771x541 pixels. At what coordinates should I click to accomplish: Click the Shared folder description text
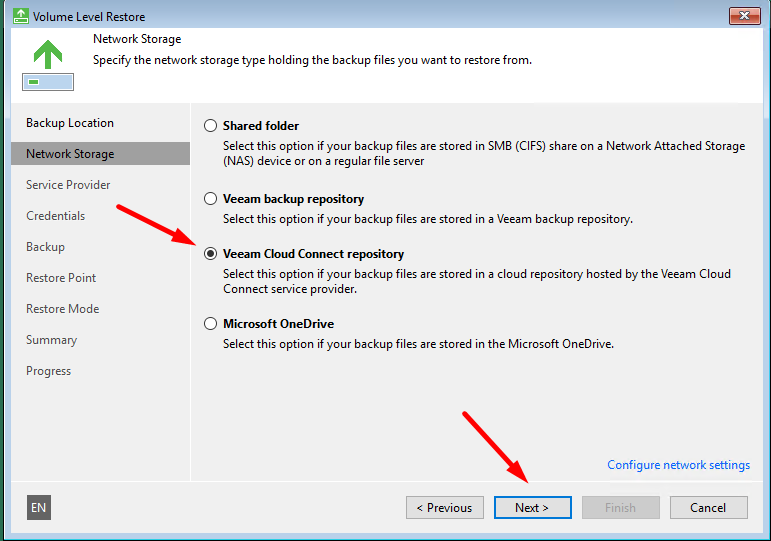(x=484, y=153)
